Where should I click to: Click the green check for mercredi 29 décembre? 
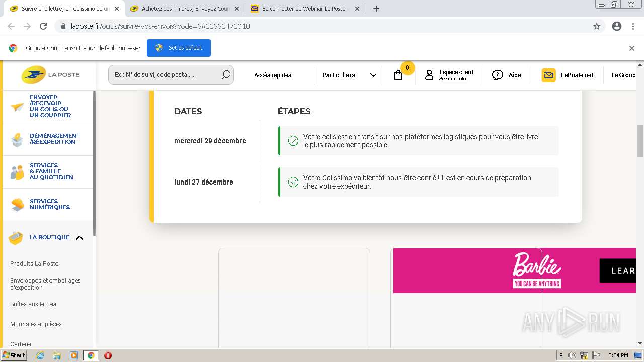pyautogui.click(x=293, y=141)
